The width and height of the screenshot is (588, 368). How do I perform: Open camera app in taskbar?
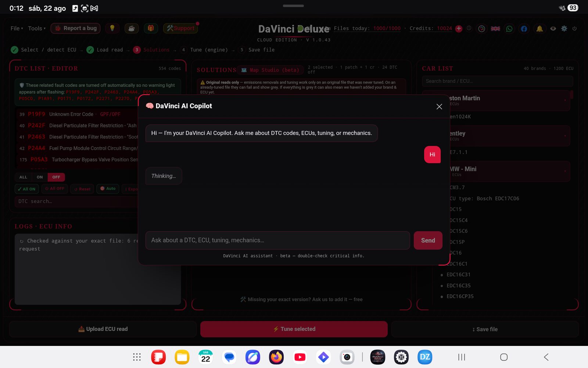347,357
